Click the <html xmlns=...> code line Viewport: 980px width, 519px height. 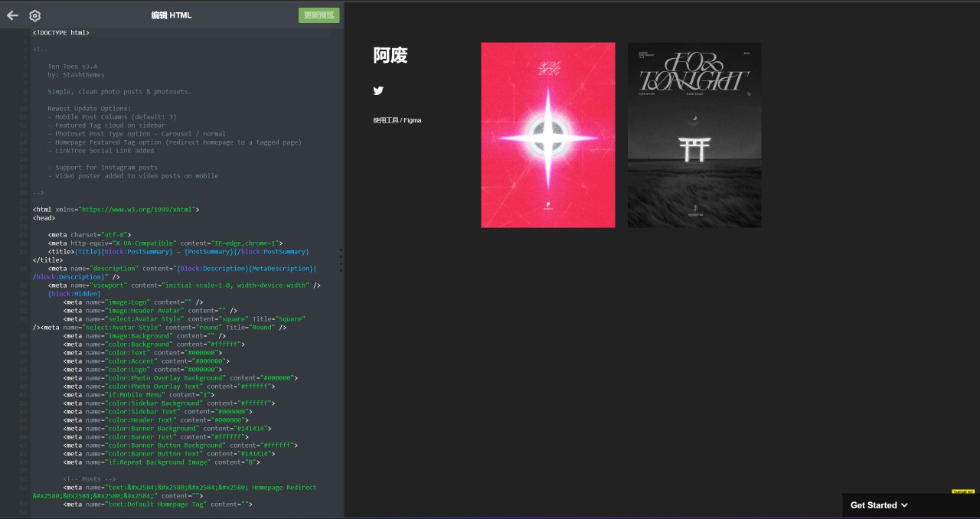(116, 209)
